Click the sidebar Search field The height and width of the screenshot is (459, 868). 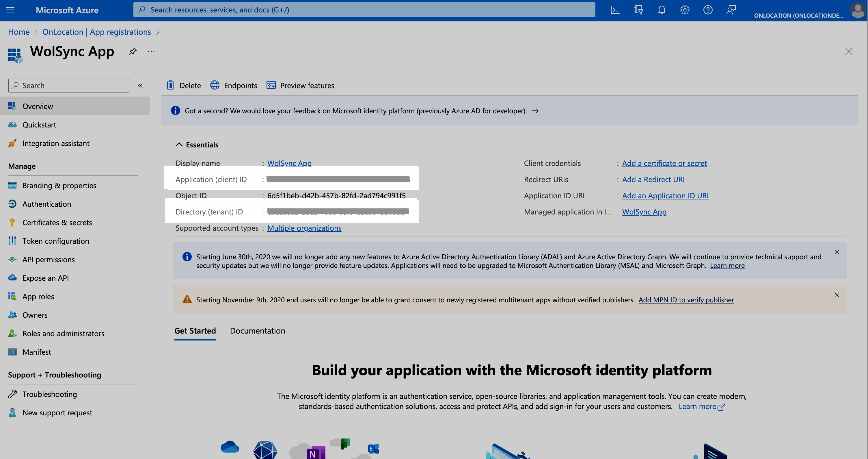69,85
